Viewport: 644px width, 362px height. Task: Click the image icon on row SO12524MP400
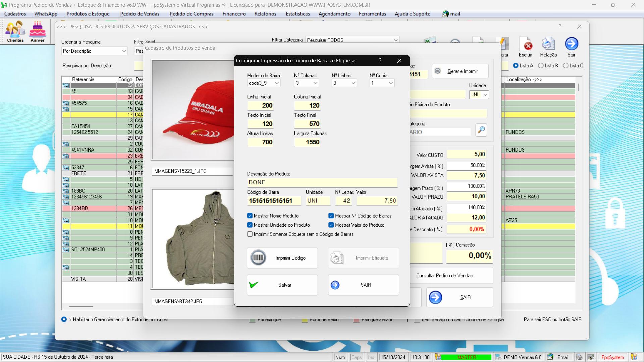[66, 249]
